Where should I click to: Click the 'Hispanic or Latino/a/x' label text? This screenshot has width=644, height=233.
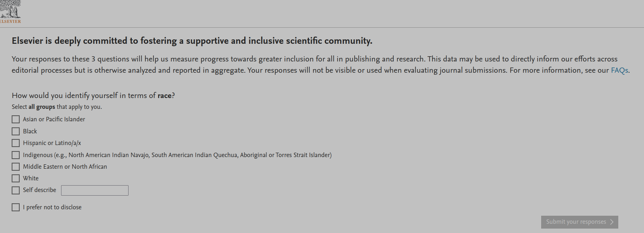point(52,143)
